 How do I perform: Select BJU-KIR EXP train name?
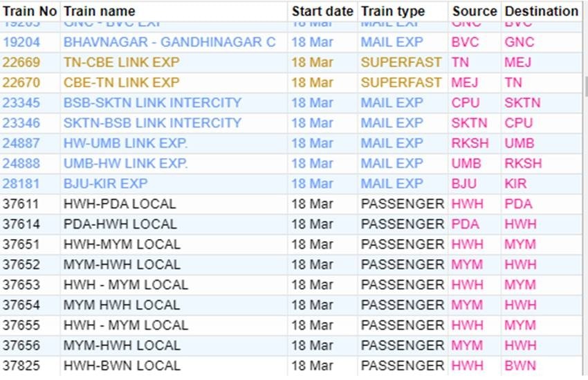point(105,184)
